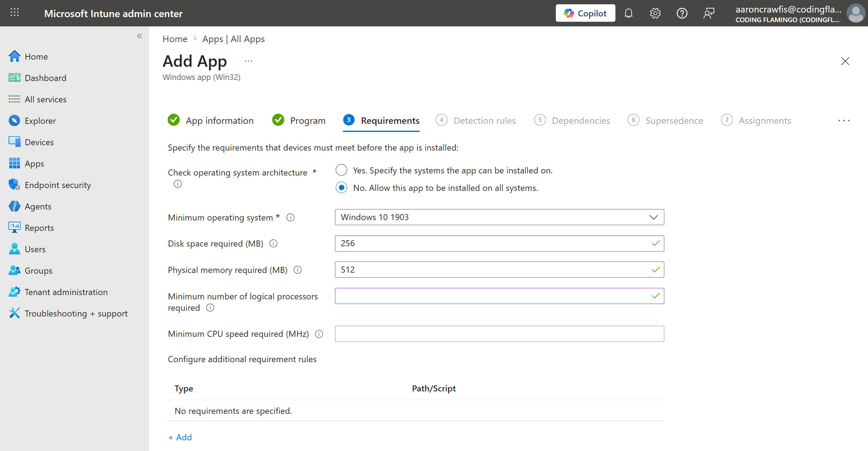Image resolution: width=868 pixels, height=451 pixels.
Task: Open the ellipsis menu next to Add App title
Action: click(x=248, y=61)
